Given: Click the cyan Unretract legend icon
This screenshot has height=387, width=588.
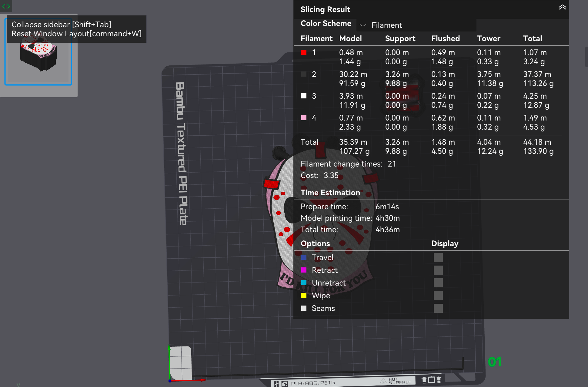Looking at the screenshot, I should [x=304, y=283].
